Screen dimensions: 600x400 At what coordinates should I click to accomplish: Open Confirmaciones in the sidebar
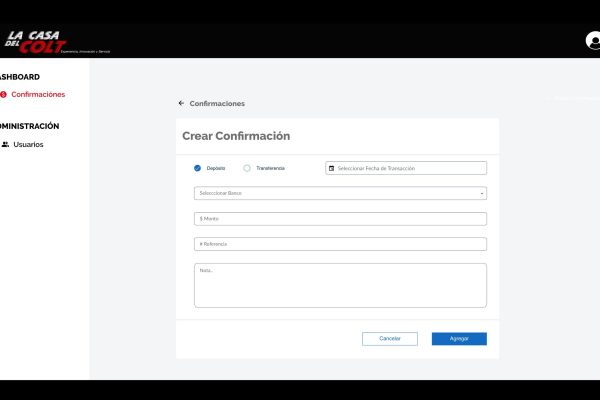(38, 95)
